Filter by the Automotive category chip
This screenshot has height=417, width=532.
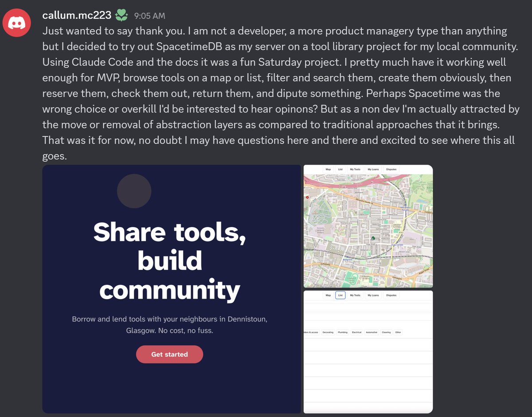(x=372, y=332)
